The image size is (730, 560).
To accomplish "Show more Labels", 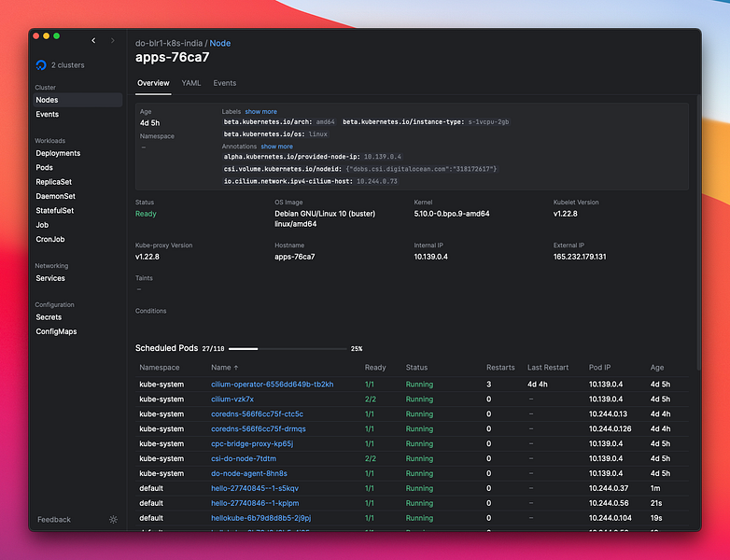I will [x=261, y=112].
